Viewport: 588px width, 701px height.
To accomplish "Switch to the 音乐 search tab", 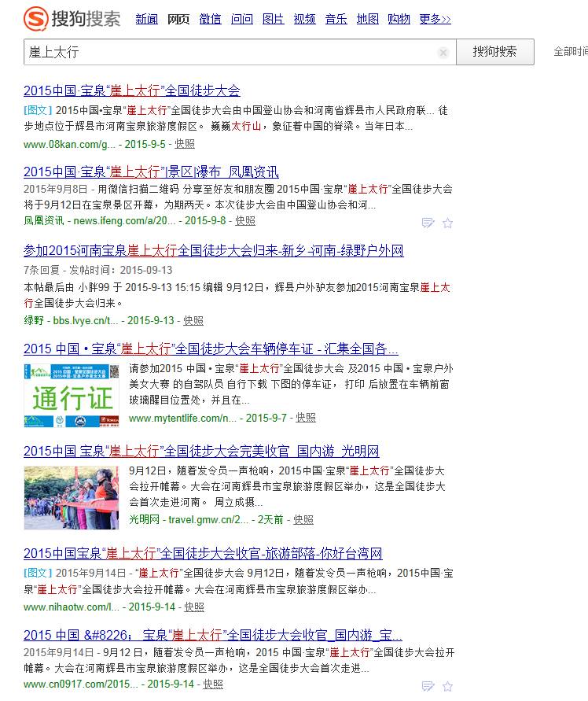I will 336,19.
